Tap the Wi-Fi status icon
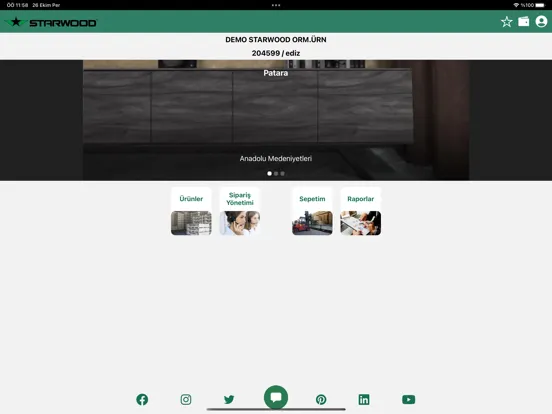552x414 pixels. tap(516, 5)
